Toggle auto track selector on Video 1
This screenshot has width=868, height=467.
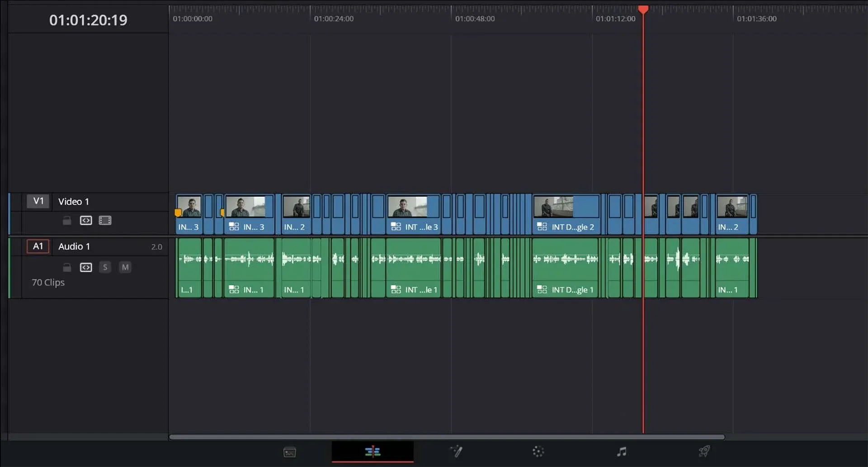(x=86, y=220)
